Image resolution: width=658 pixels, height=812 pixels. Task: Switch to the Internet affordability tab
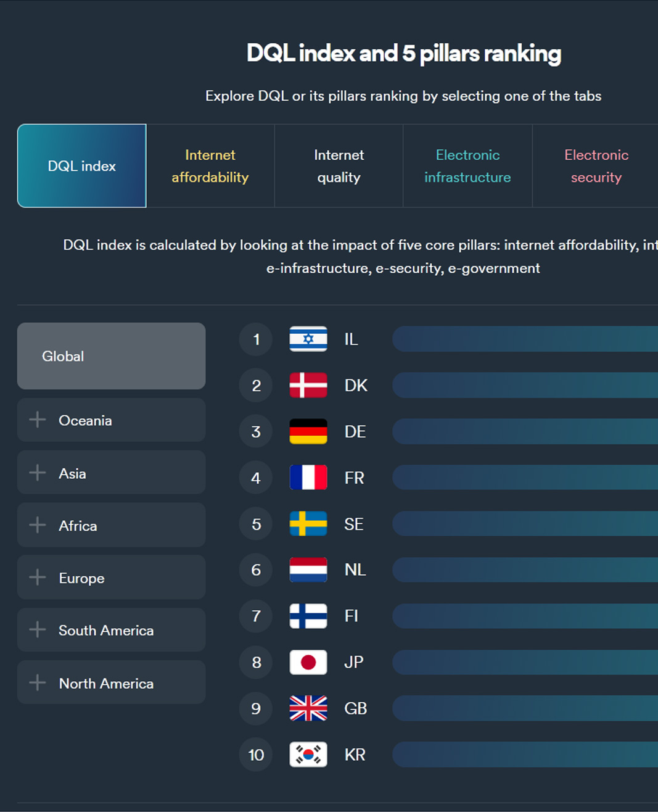click(x=210, y=166)
